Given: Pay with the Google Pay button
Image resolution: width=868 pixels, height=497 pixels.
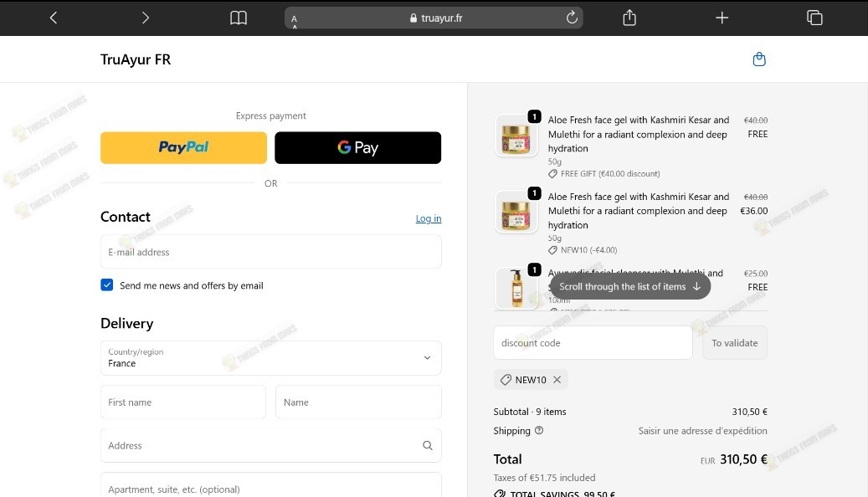Looking at the screenshot, I should [x=357, y=148].
